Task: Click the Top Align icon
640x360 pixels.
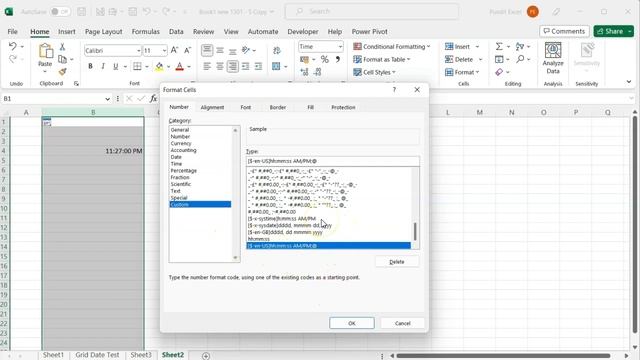Action: pos(207,50)
